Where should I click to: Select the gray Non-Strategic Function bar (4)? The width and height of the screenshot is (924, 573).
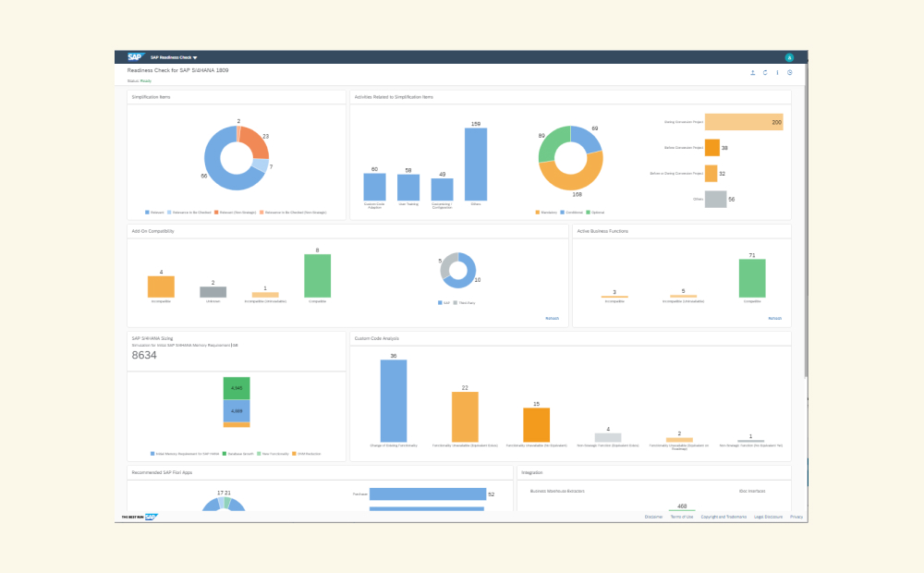pos(608,437)
